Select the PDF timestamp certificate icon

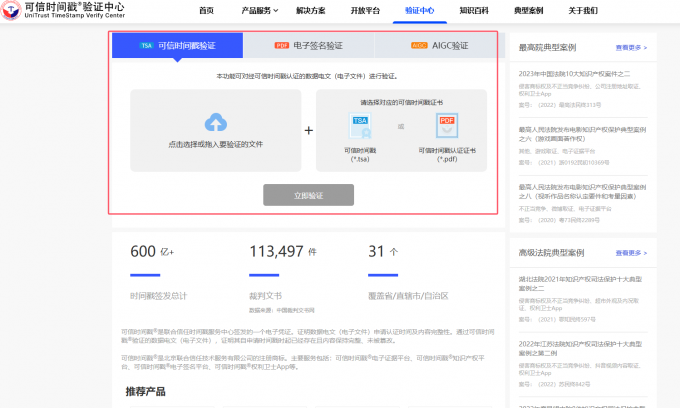coord(446,127)
